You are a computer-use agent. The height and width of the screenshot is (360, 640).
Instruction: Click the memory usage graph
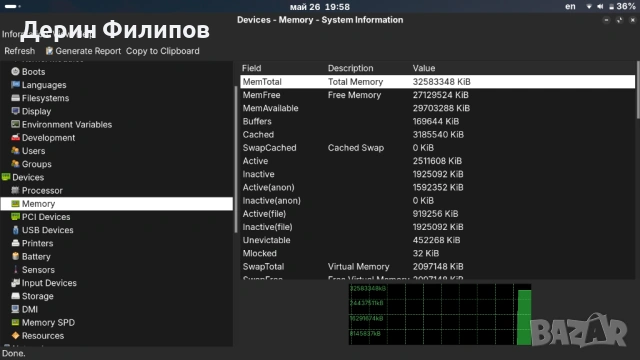click(440, 314)
